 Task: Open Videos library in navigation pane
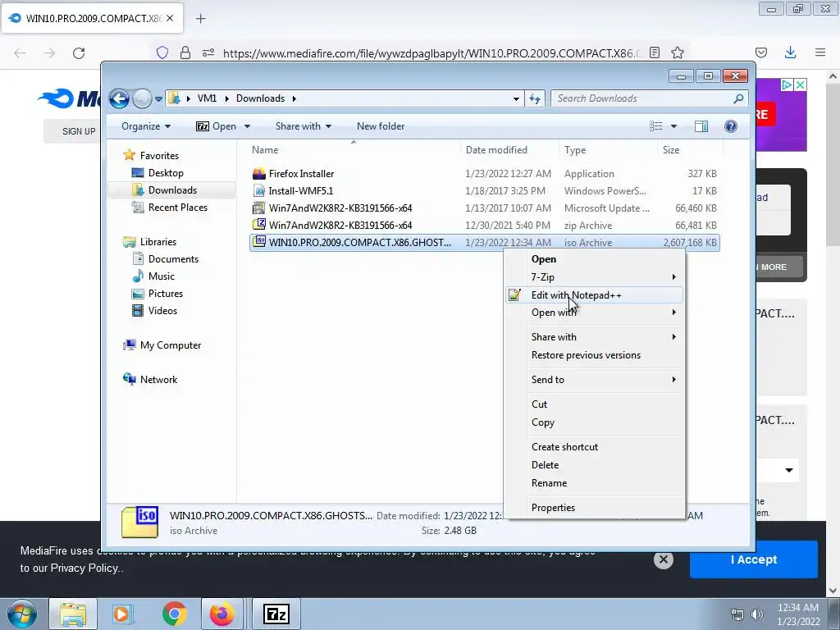point(162,311)
